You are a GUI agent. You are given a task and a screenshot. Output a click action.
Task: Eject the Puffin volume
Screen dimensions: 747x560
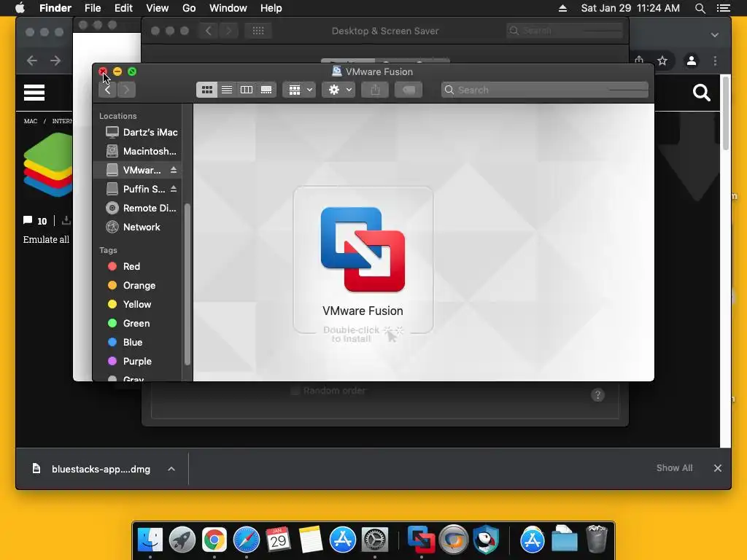(x=174, y=189)
